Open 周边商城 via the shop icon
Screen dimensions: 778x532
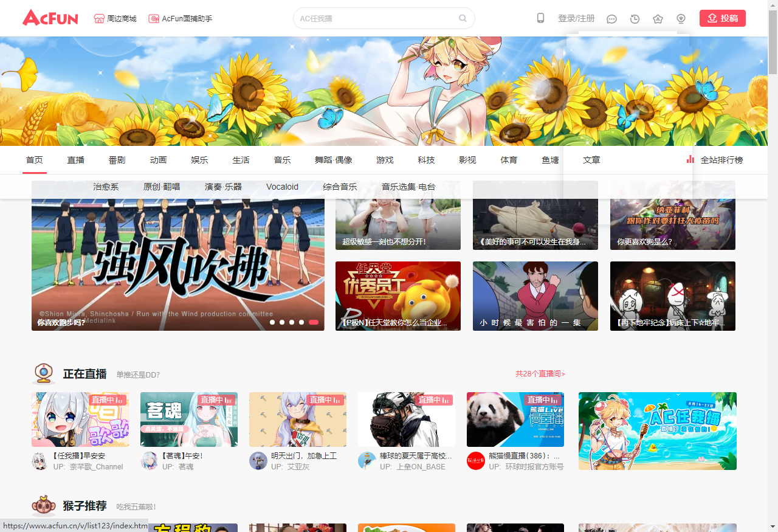pos(97,18)
